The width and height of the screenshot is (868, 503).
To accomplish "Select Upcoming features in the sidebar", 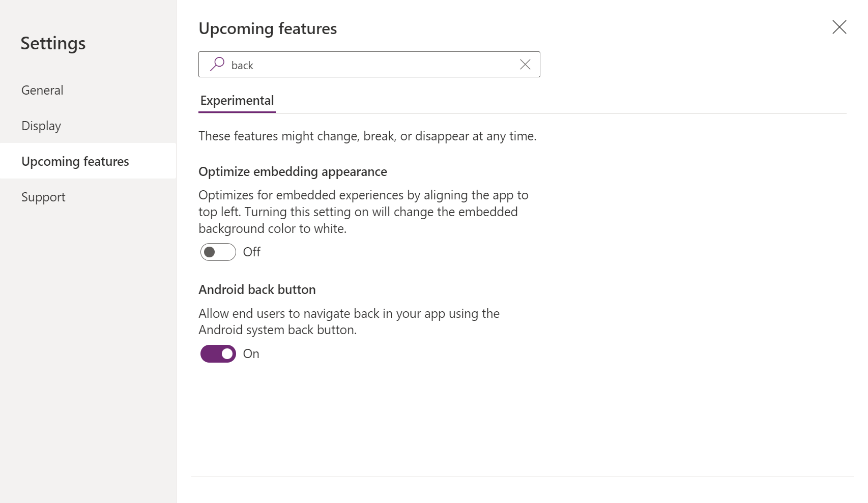I will 75,161.
